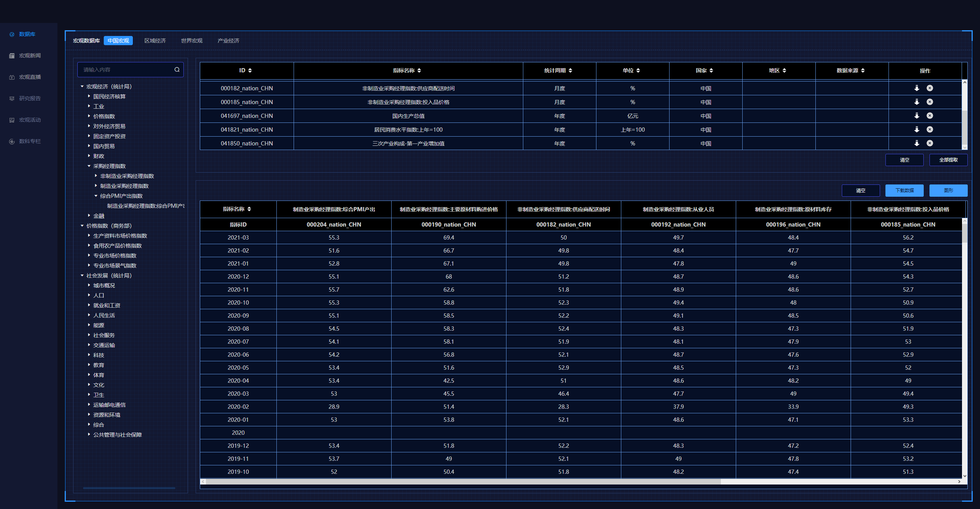Sort by ID column arrows
This screenshot has height=509, width=980.
[x=250, y=70]
